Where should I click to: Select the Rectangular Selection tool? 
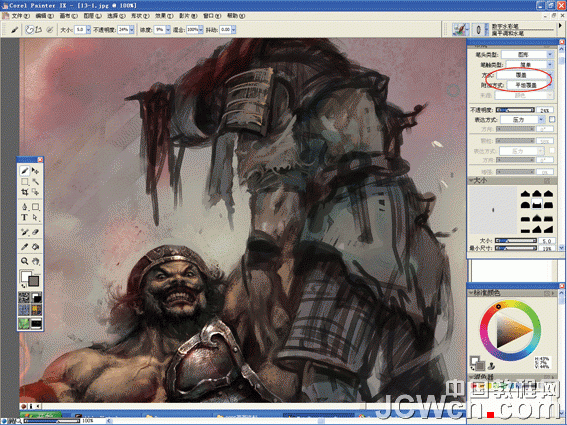click(x=25, y=182)
